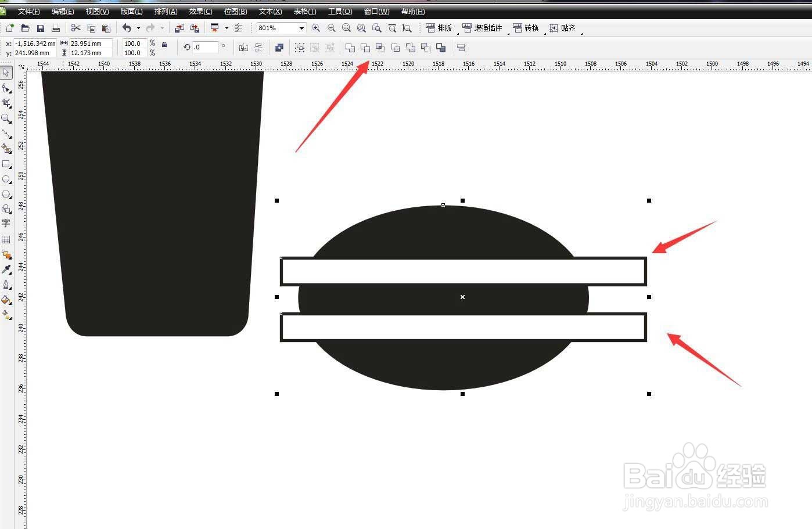
Task: Open the 文件(F) menu
Action: 29,12
